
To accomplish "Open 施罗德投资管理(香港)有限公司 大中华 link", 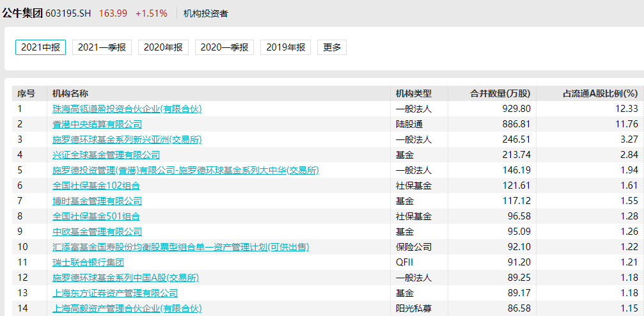I will click(x=185, y=170).
